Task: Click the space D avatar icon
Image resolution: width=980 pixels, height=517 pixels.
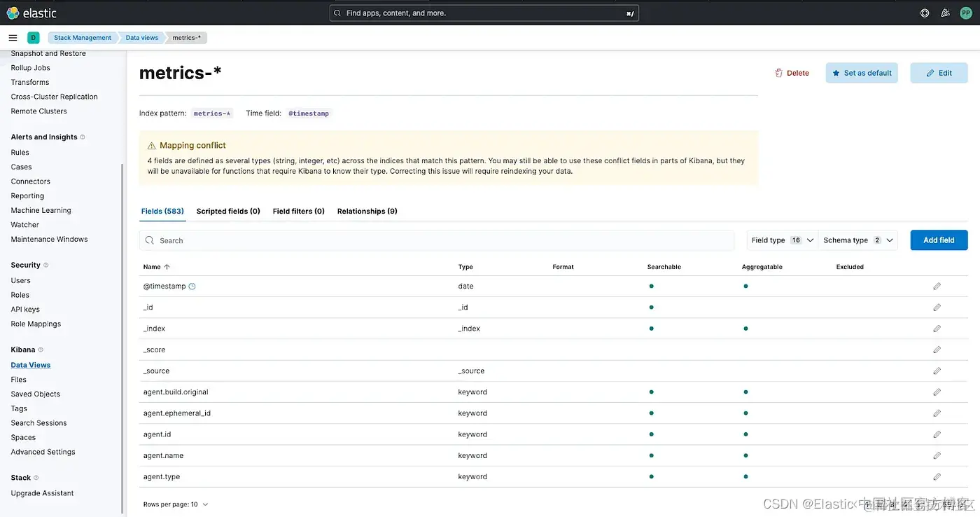Action: point(33,38)
